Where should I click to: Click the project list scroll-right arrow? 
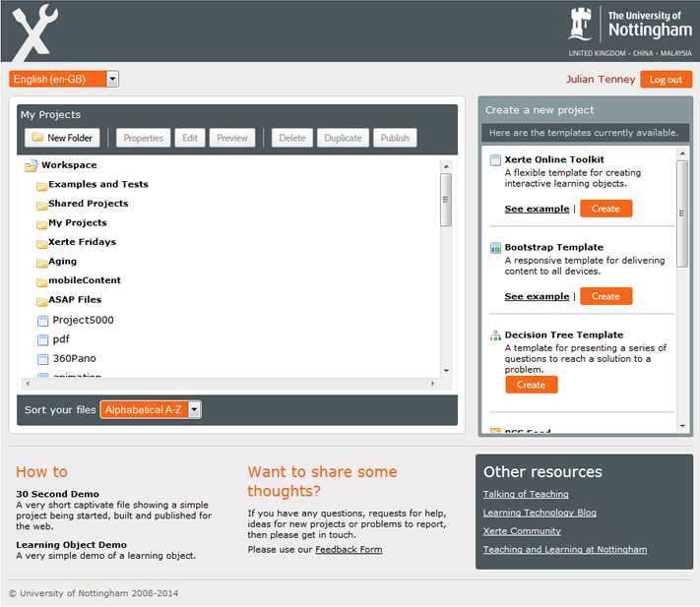point(432,384)
